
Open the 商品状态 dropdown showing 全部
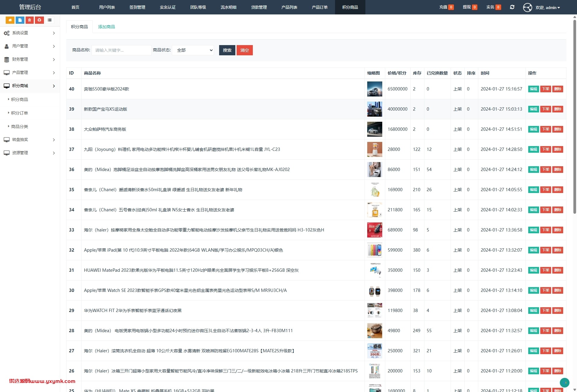[x=193, y=50]
